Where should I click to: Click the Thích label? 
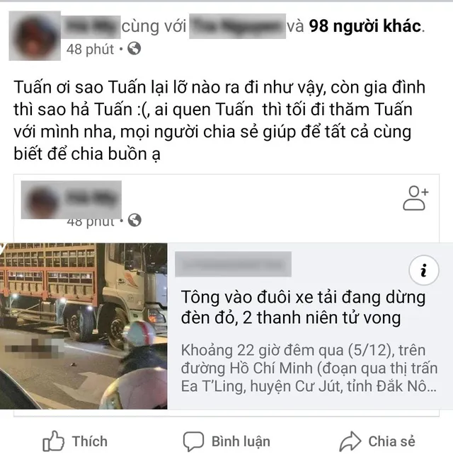(x=90, y=441)
